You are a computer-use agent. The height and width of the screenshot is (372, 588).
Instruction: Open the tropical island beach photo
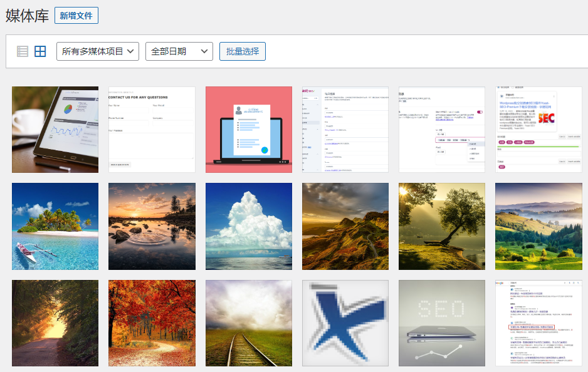tap(55, 226)
